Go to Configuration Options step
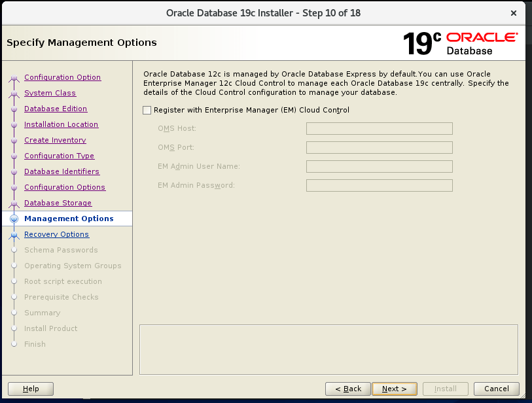The width and height of the screenshot is (532, 403). coord(65,187)
